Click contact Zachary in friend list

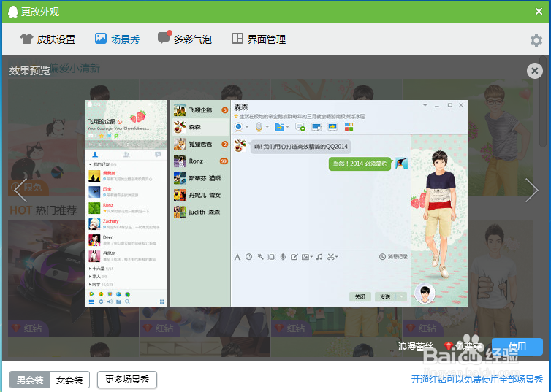tap(126, 224)
